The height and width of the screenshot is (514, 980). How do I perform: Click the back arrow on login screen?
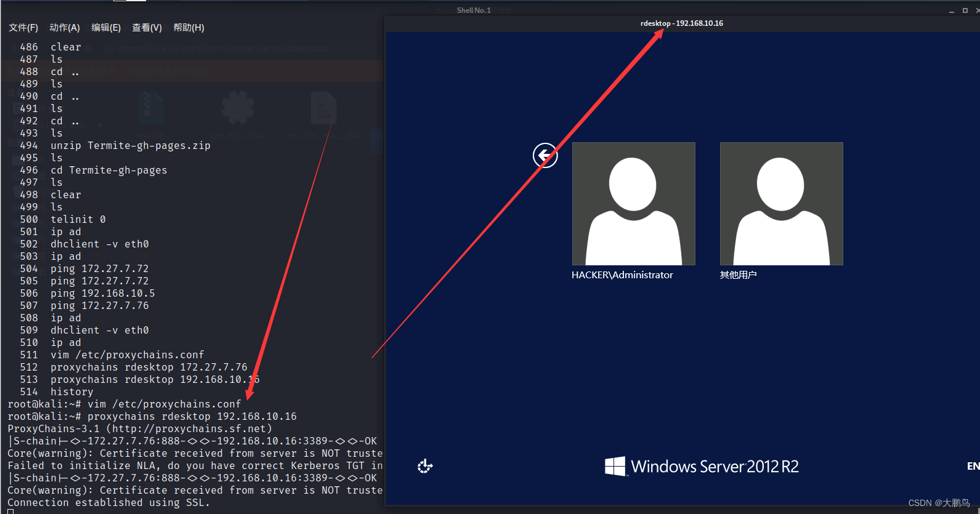click(x=545, y=155)
